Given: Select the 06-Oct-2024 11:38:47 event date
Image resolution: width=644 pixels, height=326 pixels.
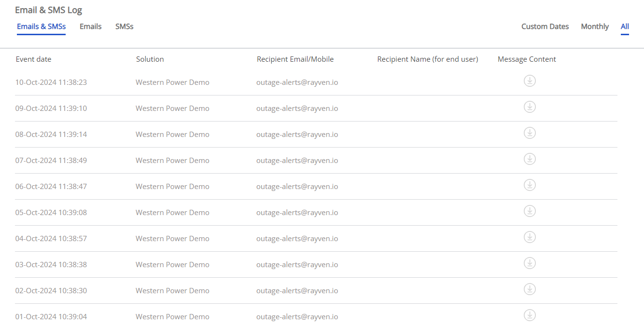Looking at the screenshot, I should tap(51, 187).
